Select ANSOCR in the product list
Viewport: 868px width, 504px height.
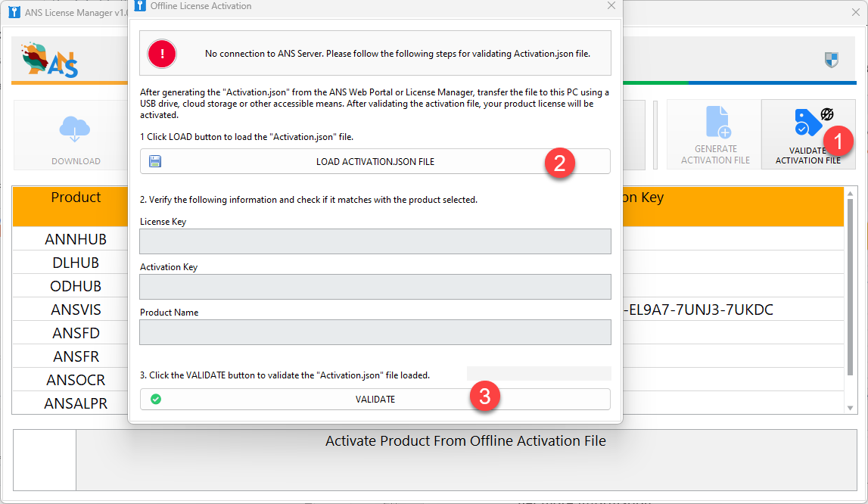[x=76, y=380]
